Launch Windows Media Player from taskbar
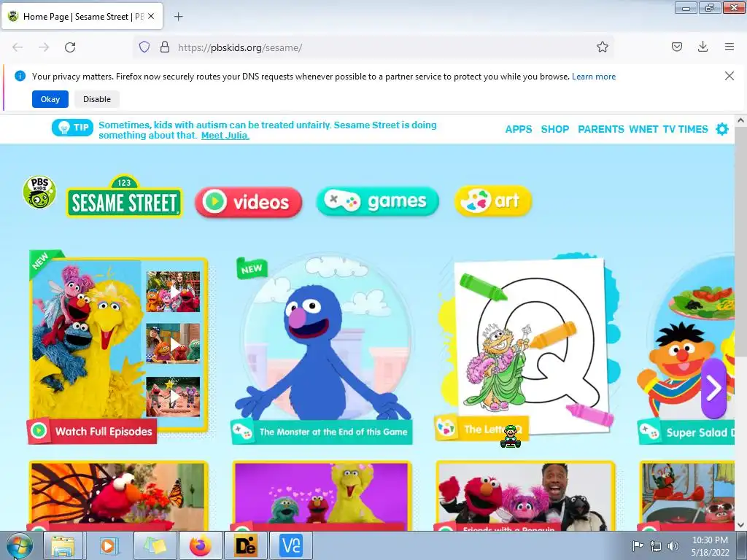 pyautogui.click(x=109, y=545)
